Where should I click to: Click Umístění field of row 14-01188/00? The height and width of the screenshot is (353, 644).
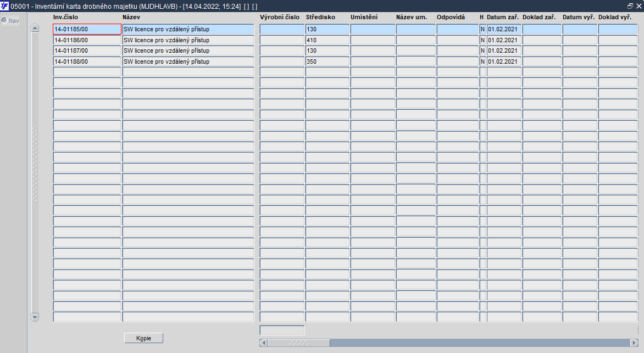coord(373,61)
